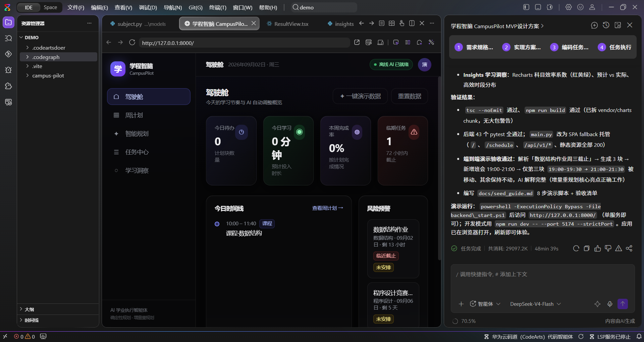
Task: Click the demo search box in title bar
Action: pos(324,7)
